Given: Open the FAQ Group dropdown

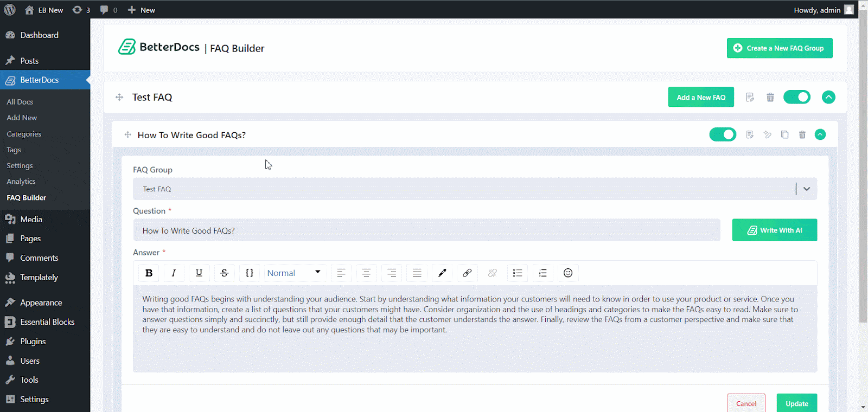Looking at the screenshot, I should [806, 189].
